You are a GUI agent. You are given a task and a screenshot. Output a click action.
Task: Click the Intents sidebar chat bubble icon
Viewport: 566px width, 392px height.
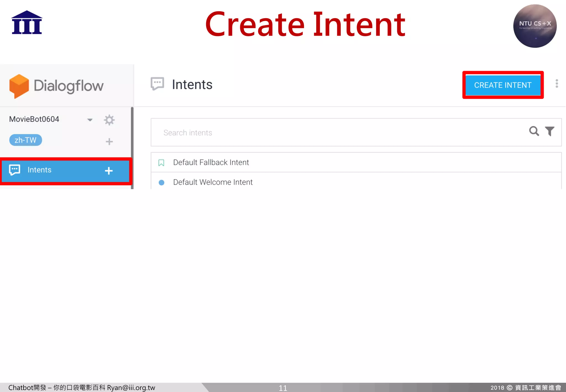(15, 170)
